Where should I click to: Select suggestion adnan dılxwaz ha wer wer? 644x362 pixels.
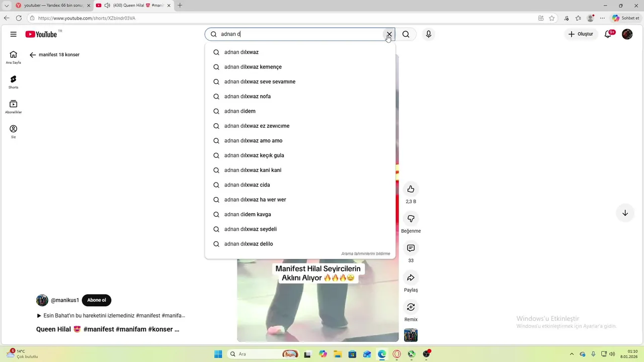(x=300, y=200)
